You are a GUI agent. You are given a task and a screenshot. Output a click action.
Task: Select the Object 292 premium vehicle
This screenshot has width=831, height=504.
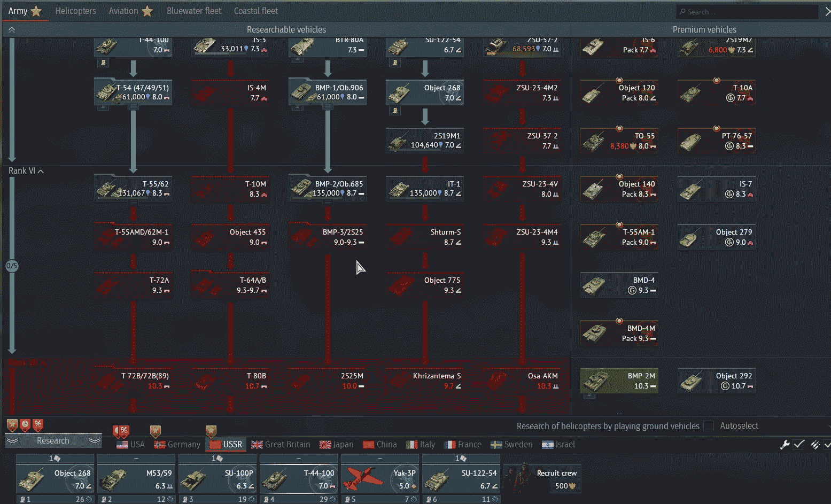pos(717,381)
